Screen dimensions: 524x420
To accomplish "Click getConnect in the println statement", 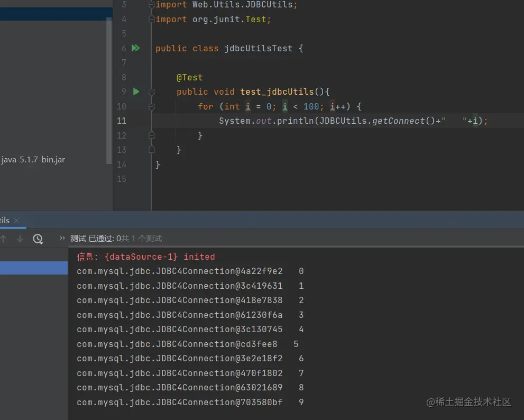I will [x=398, y=121].
